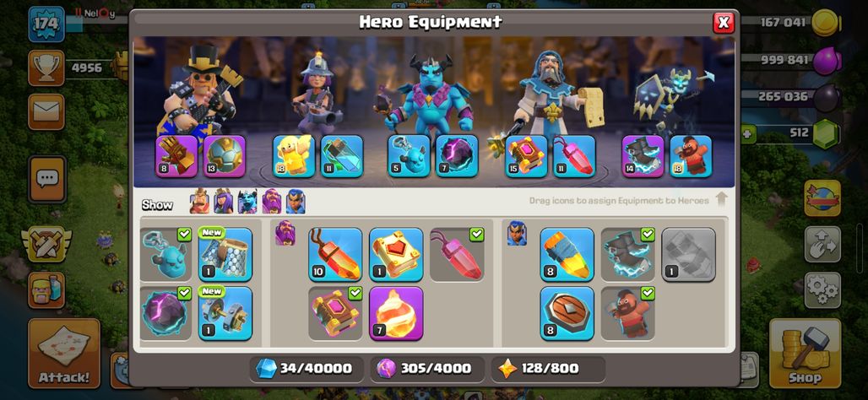Tap the King's level 13 Spiky Ball slot
The width and height of the screenshot is (868, 400).
click(225, 156)
